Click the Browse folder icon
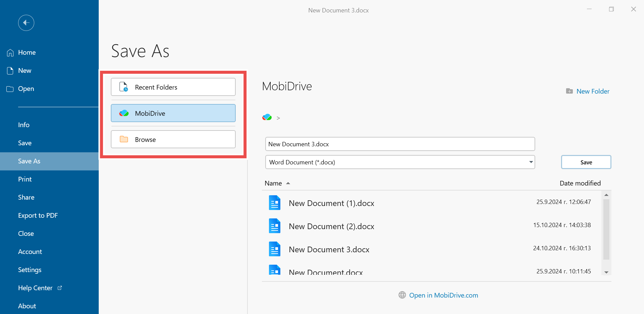 [x=124, y=139]
